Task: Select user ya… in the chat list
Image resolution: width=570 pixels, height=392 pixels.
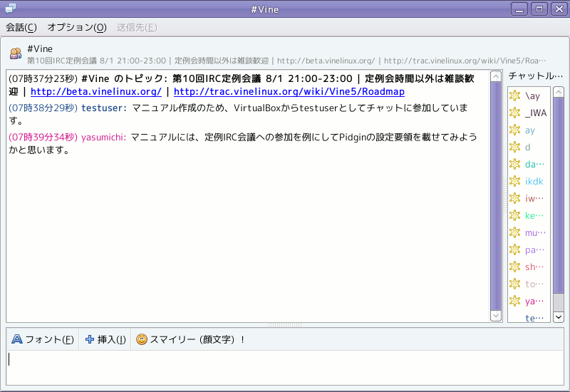Action: click(x=534, y=301)
